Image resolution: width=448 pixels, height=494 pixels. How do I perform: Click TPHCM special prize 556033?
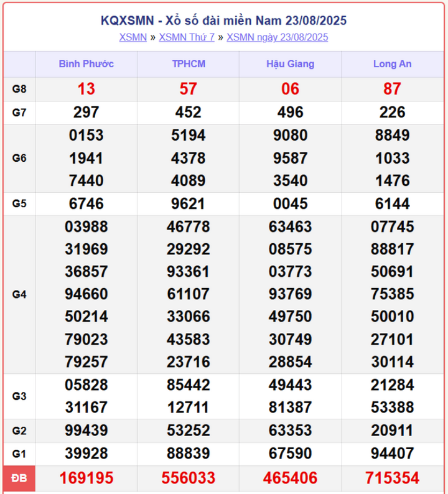click(189, 478)
